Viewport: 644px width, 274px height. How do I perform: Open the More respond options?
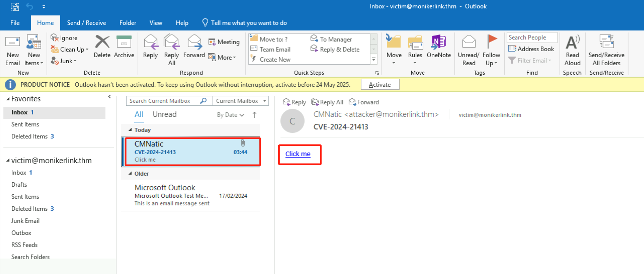[x=222, y=57]
